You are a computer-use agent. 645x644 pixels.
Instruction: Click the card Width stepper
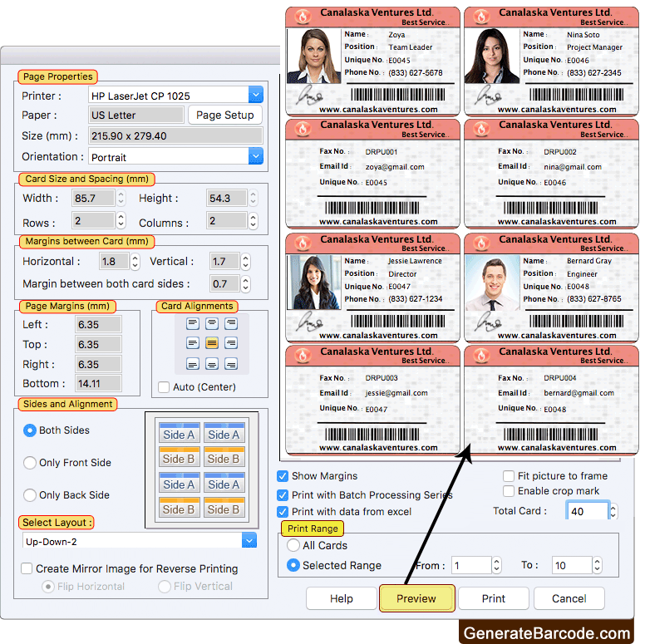click(121, 198)
